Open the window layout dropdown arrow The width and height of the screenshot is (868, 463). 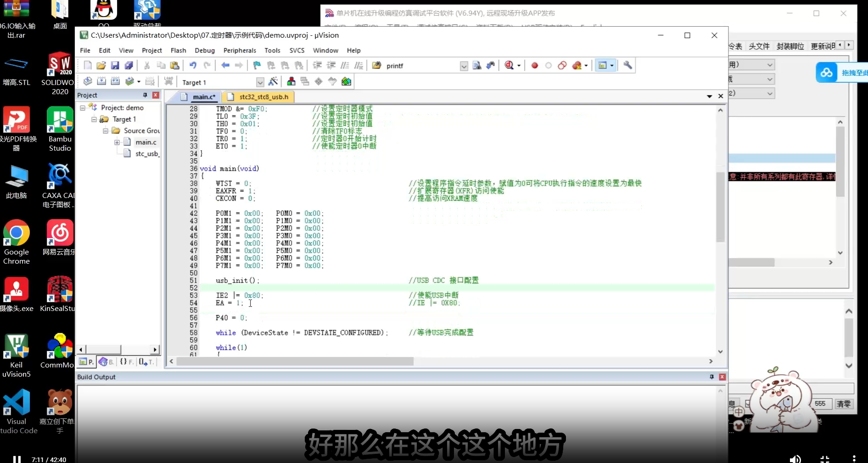pyautogui.click(x=612, y=66)
